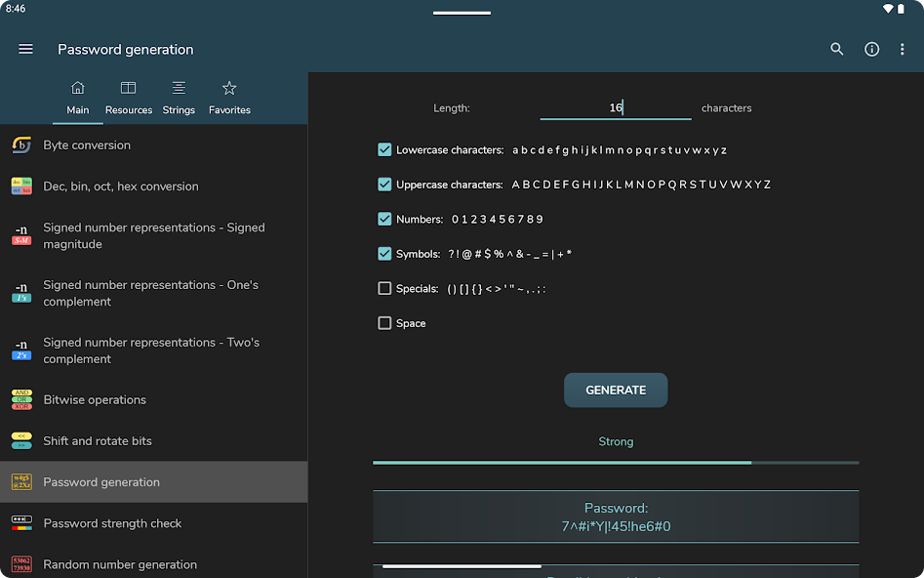Click the specials list ( ) [ ] { }

point(497,289)
